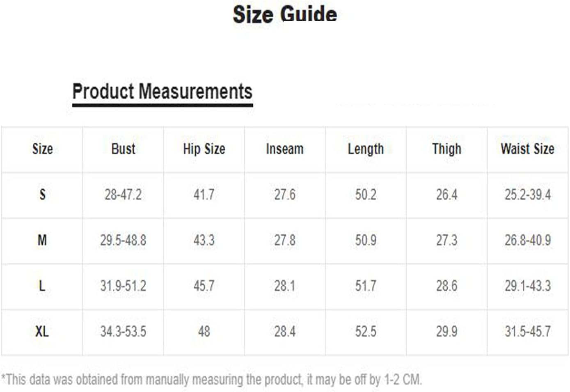Select the S size row label
Viewport: 570px width, 392px height.
42,194
